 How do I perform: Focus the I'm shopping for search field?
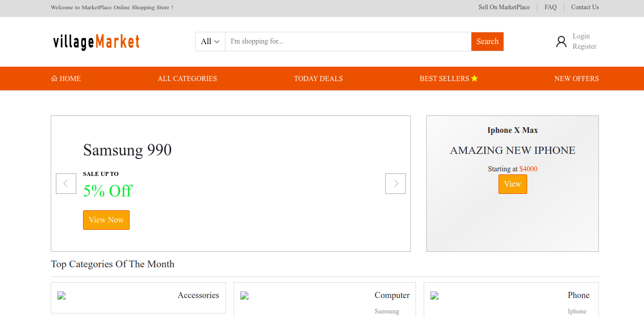[348, 42]
